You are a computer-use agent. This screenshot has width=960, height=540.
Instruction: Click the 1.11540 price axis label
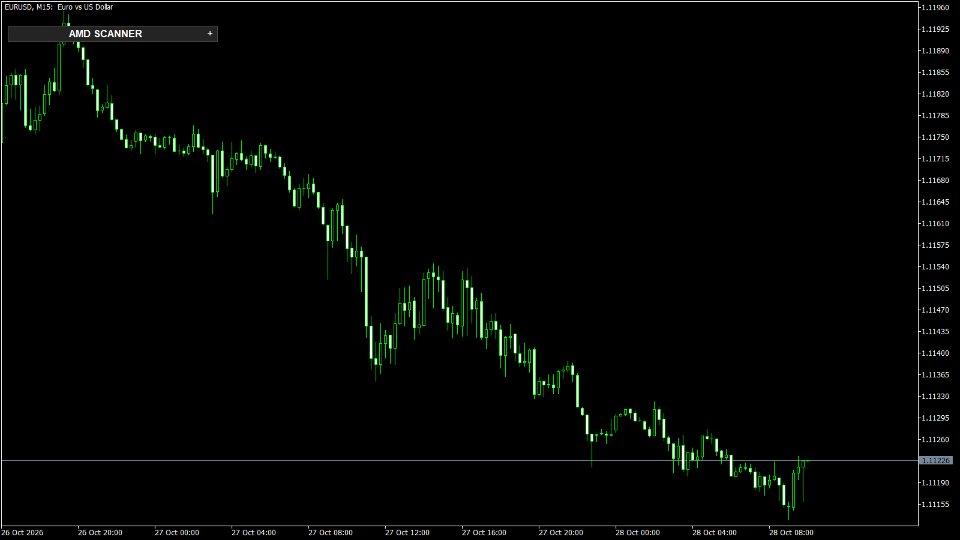(x=935, y=266)
